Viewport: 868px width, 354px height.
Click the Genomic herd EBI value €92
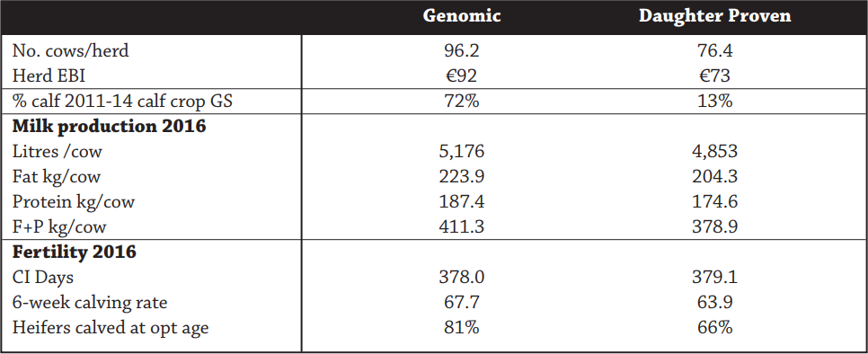461,75
